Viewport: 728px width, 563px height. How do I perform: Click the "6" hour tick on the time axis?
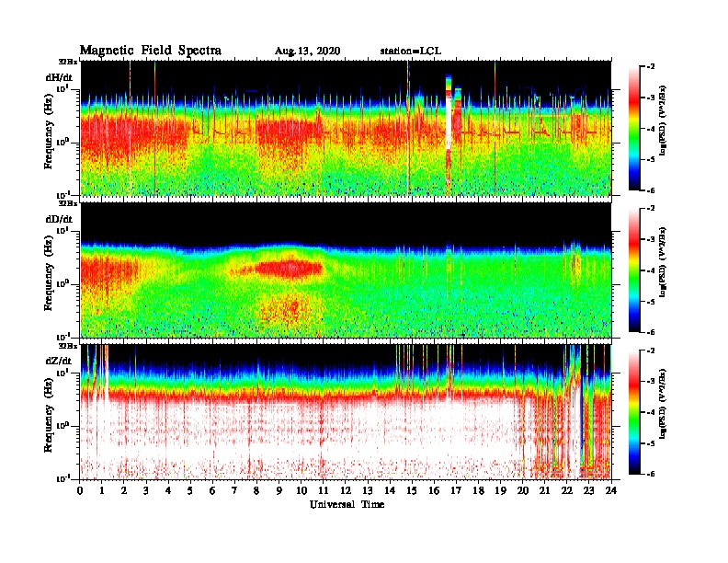[x=212, y=491]
